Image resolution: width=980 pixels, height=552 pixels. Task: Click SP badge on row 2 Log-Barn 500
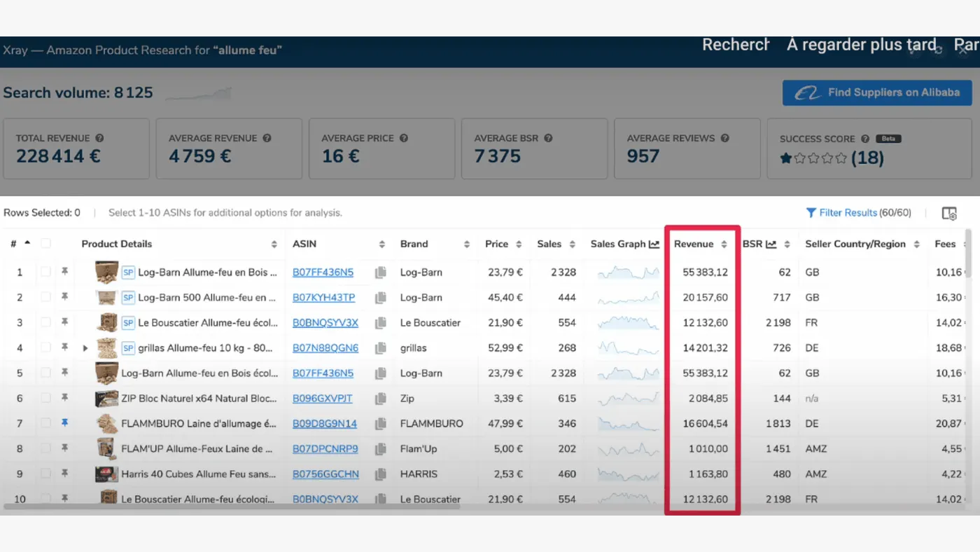128,298
